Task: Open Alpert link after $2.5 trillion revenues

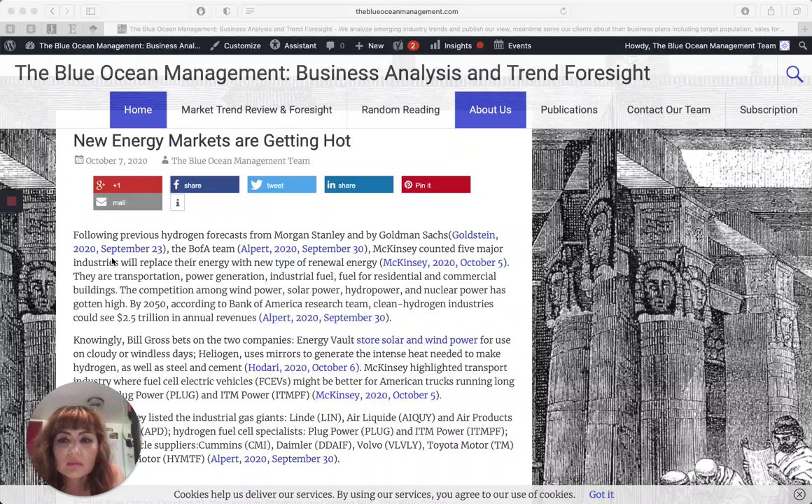Action: pyautogui.click(x=323, y=318)
